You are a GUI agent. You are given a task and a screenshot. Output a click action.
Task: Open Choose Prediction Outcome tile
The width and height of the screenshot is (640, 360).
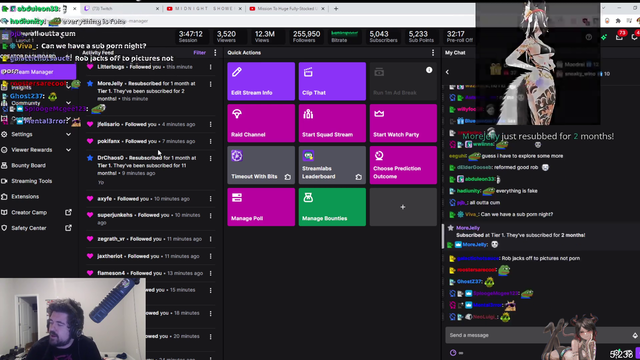point(403,165)
